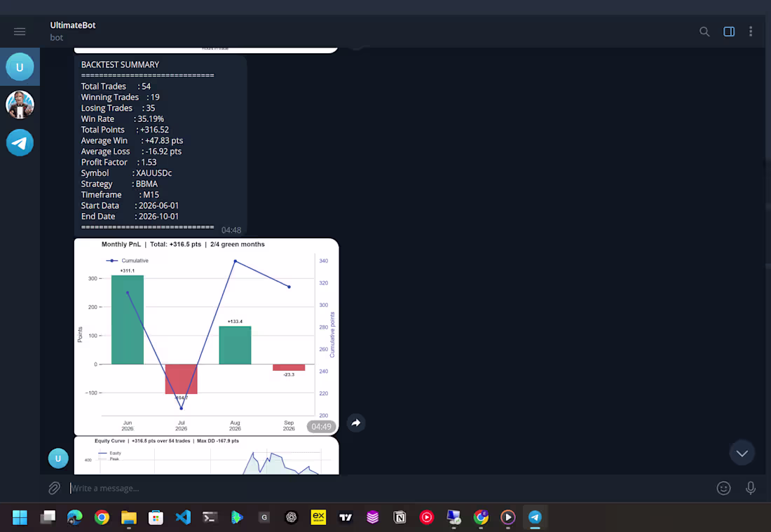Image resolution: width=771 pixels, height=532 pixels.
Task: Open ChatGPT from the taskbar
Action: click(291, 517)
